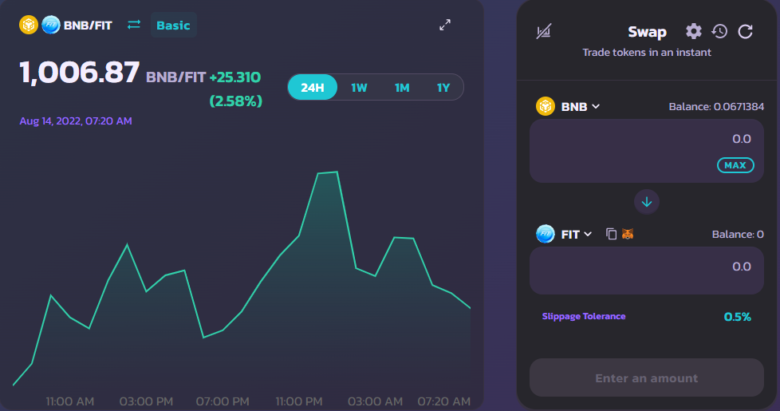Add FIT to MetaMask via fox icon

[x=628, y=234]
